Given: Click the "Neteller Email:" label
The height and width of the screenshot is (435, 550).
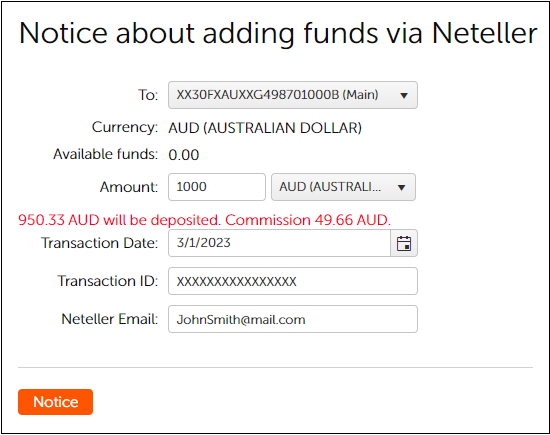Looking at the screenshot, I should [110, 319].
